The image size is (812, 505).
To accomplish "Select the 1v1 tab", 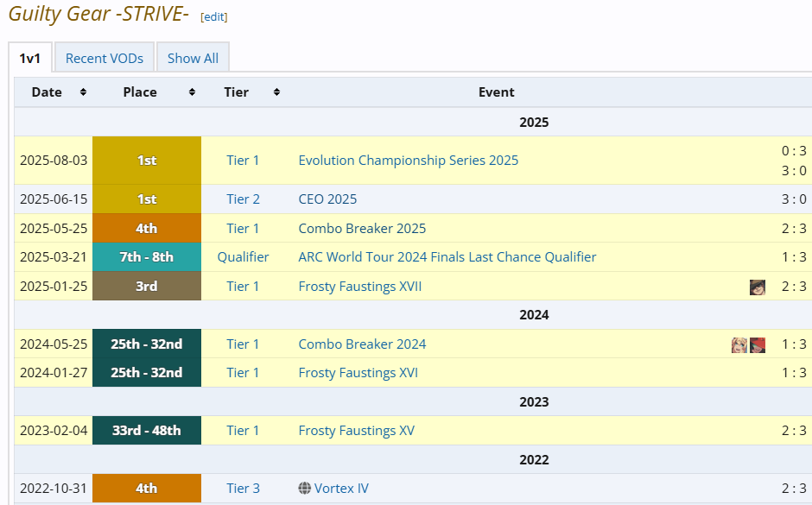I will coord(30,58).
